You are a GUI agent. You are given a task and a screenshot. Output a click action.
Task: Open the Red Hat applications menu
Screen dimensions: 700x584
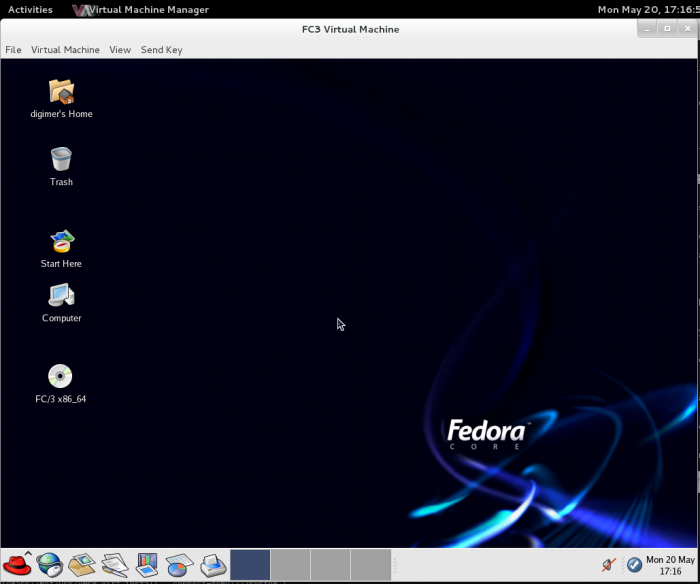[x=17, y=565]
